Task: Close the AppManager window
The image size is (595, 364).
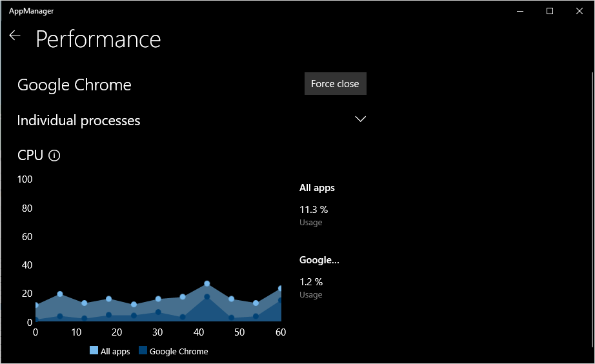Action: click(x=579, y=11)
